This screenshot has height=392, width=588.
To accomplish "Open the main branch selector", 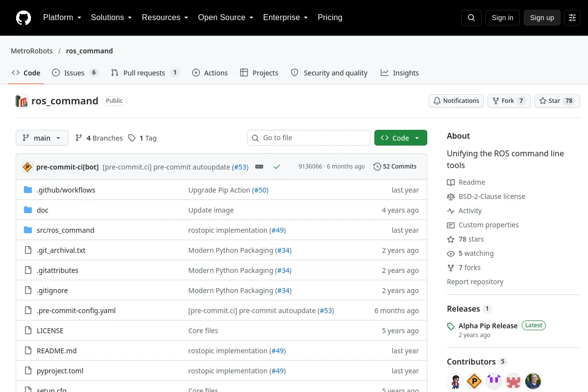I will click(x=42, y=138).
